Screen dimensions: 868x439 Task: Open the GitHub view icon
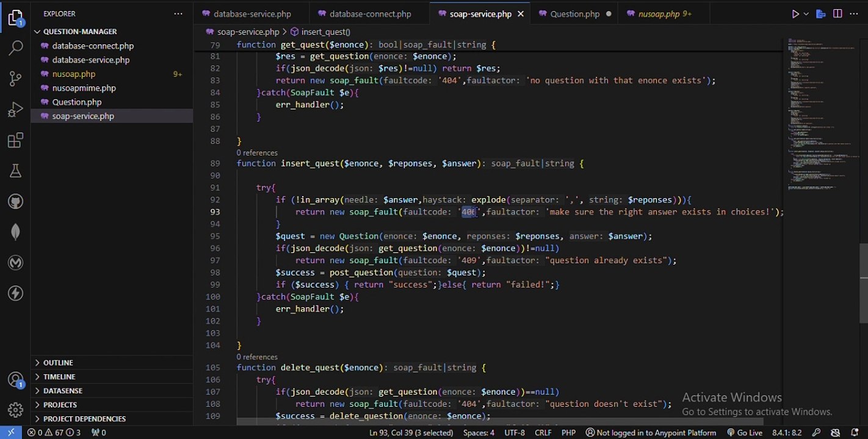[15, 201]
